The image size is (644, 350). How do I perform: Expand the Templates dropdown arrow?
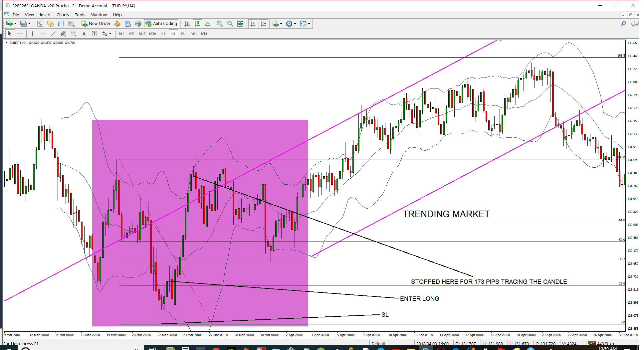[309, 24]
